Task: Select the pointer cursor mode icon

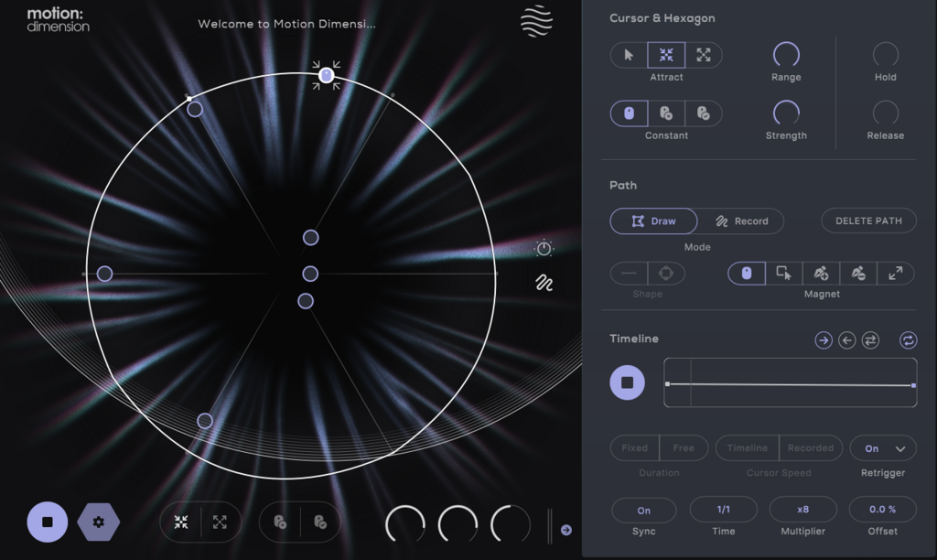Action: [629, 55]
